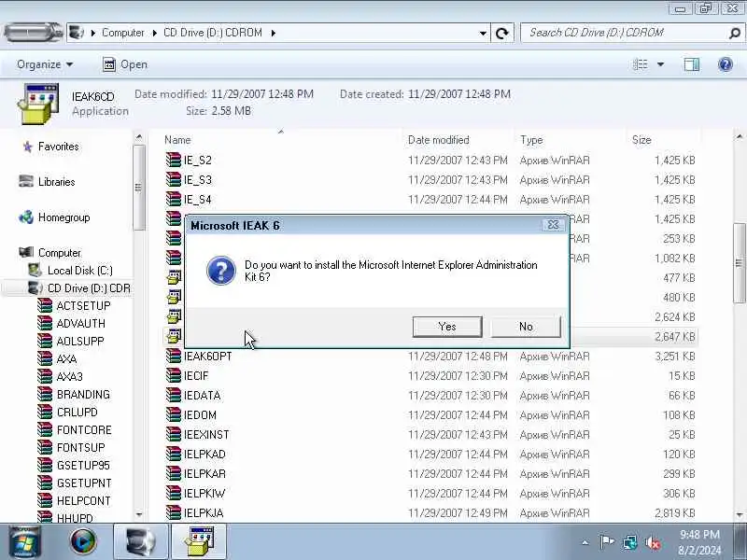Sort by the Size column header
747x560 pixels.
641,140
